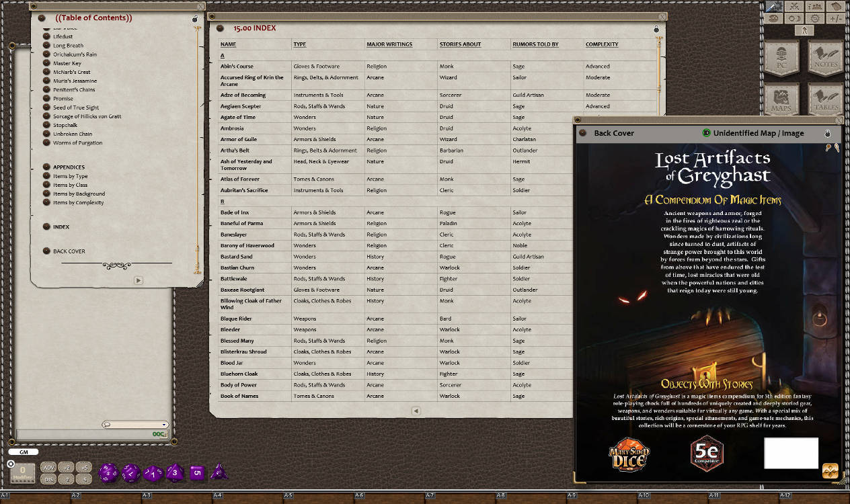Click the COMPLEXITY column header in the index
Image resolution: width=850 pixels, height=504 pixels.
coord(601,44)
